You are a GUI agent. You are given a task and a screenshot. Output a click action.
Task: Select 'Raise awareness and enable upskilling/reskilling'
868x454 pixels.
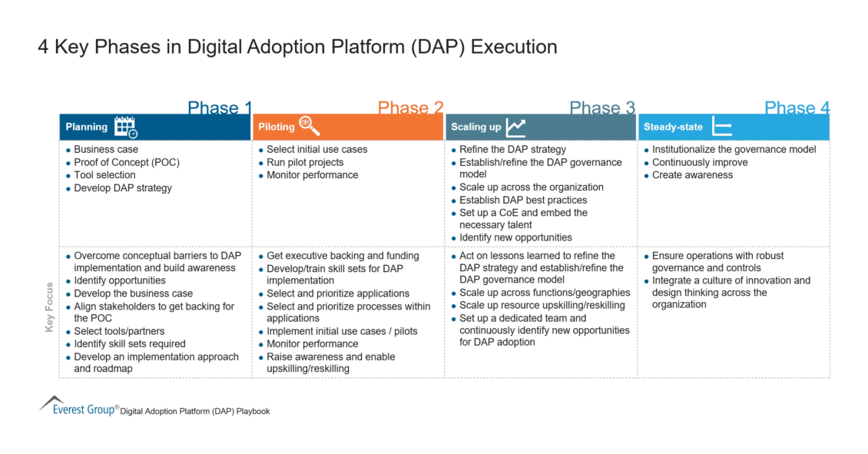pyautogui.click(x=330, y=363)
